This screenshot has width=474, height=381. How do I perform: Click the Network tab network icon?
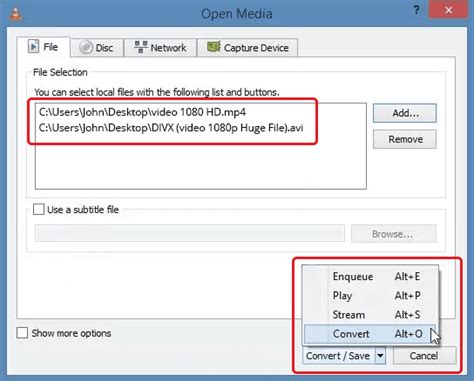141,47
